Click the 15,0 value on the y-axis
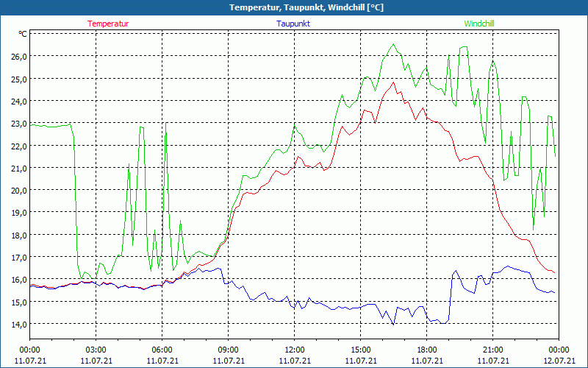This screenshot has width=588, height=368. pyautogui.click(x=18, y=302)
